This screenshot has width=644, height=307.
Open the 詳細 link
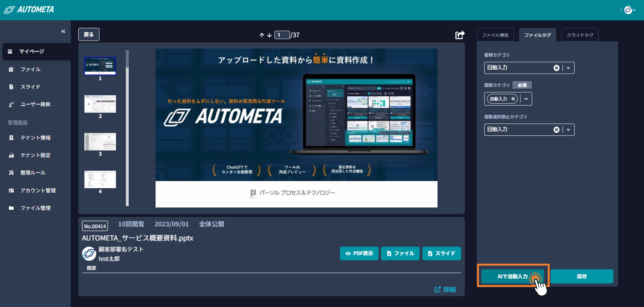pyautogui.click(x=445, y=289)
